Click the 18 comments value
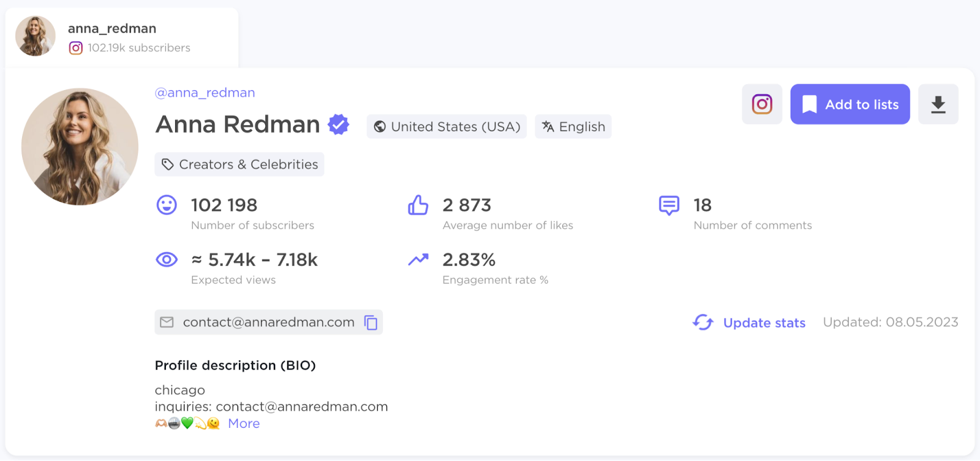Image resolution: width=980 pixels, height=461 pixels. pos(703,205)
